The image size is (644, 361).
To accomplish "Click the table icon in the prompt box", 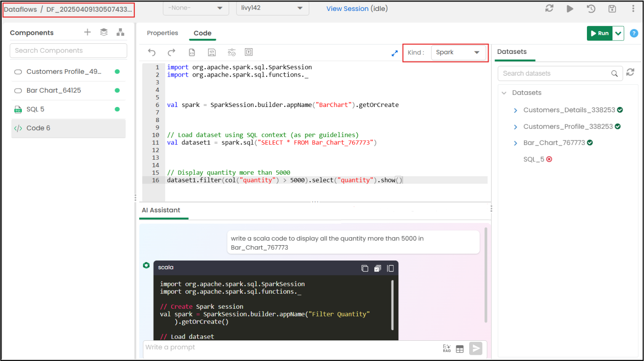I will pyautogui.click(x=460, y=349).
